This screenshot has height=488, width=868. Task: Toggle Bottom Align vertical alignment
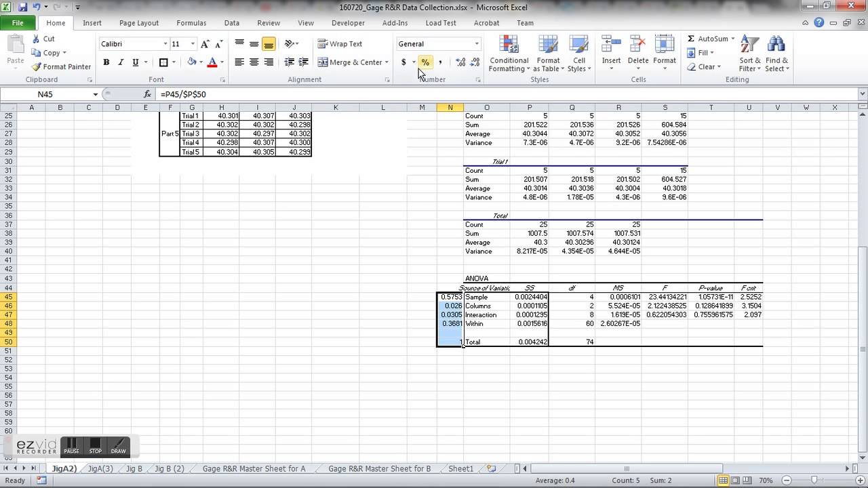pos(269,44)
